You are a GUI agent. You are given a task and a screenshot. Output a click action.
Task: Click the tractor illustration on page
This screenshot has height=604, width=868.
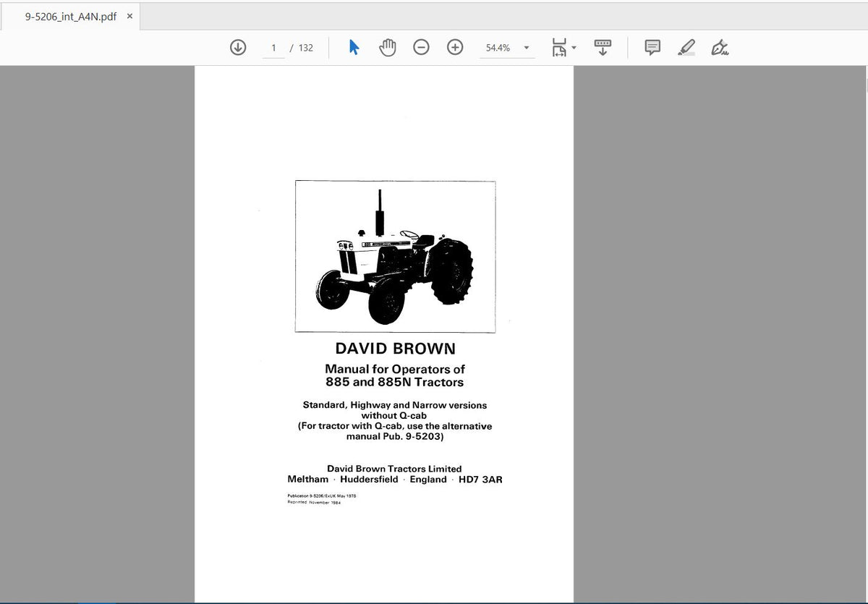coord(395,257)
